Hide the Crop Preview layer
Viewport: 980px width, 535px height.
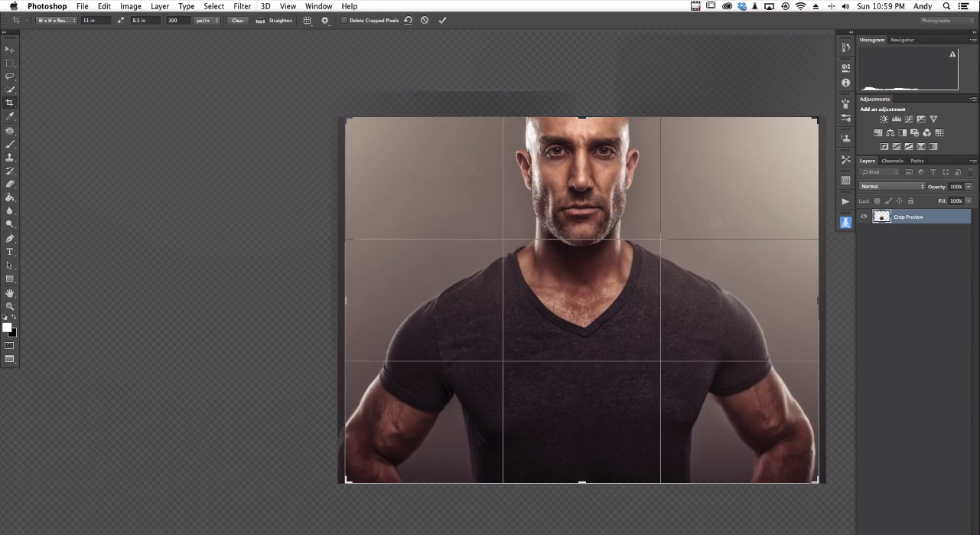coord(864,217)
